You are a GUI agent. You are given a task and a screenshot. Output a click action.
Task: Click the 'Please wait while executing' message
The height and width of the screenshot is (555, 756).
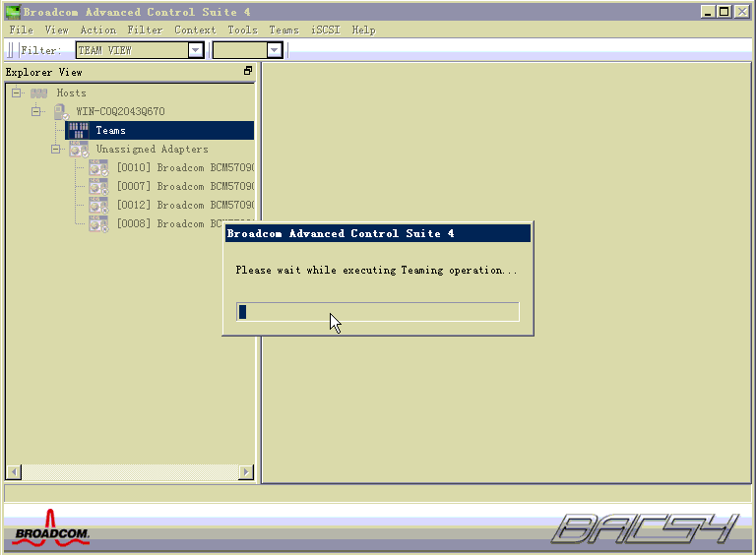(x=376, y=271)
